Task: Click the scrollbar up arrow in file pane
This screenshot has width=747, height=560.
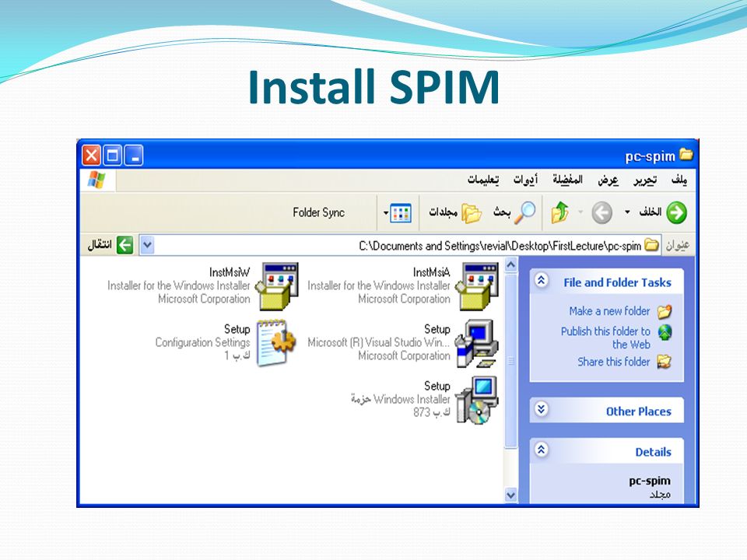Action: (510, 264)
